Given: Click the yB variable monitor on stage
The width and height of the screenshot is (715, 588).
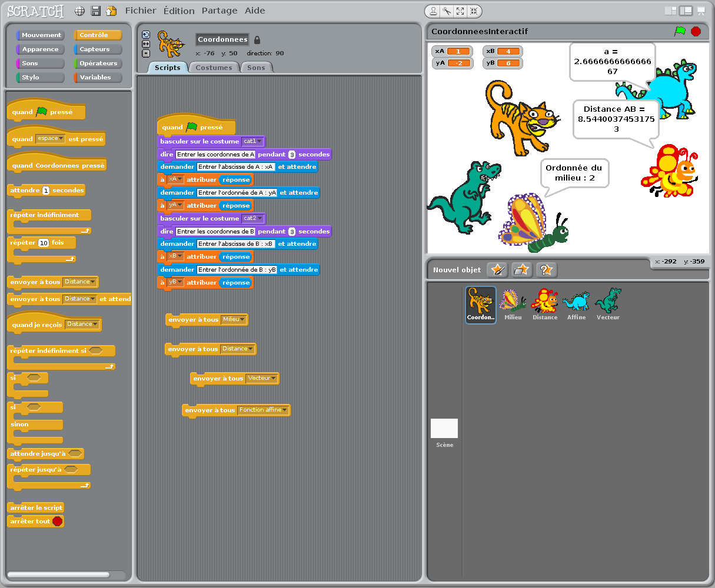Looking at the screenshot, I should [x=503, y=63].
